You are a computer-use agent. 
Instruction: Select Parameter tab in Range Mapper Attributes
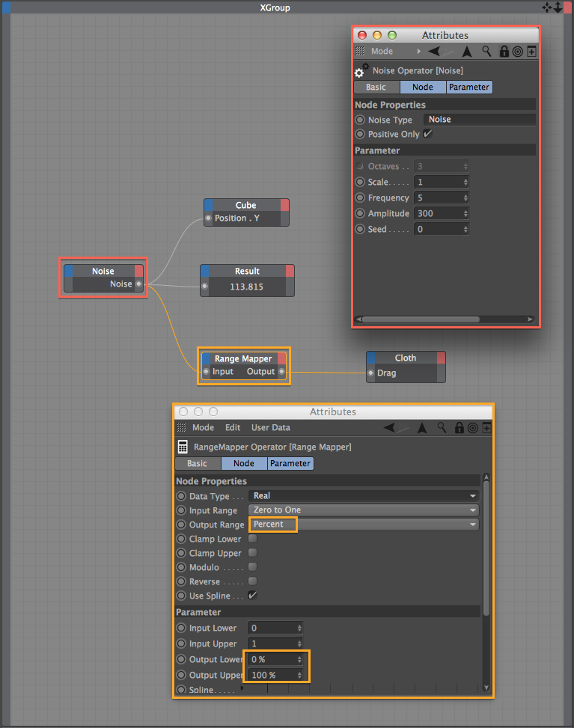pos(290,463)
